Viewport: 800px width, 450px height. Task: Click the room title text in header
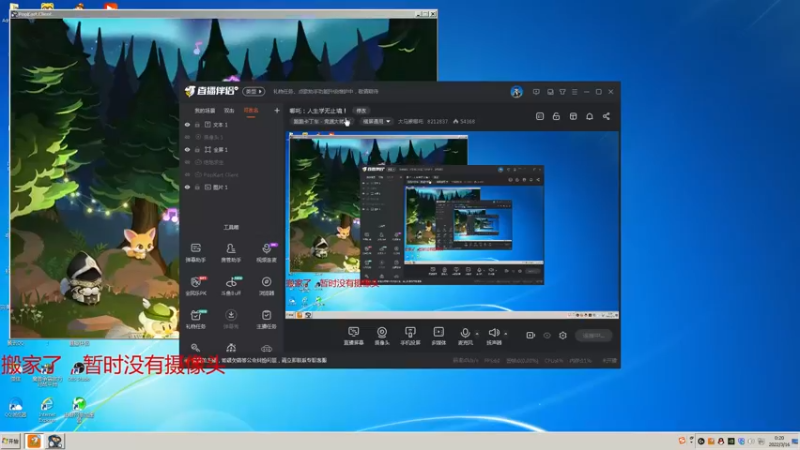318,111
